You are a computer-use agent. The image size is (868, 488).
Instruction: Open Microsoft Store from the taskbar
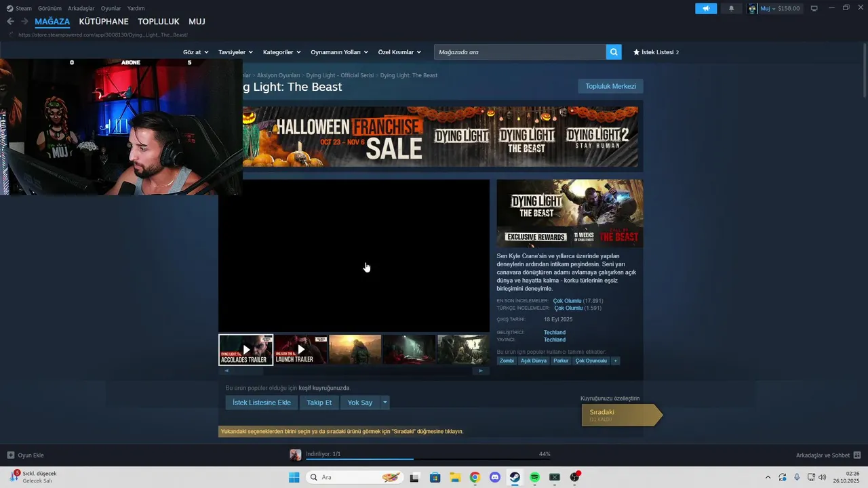pos(435,477)
